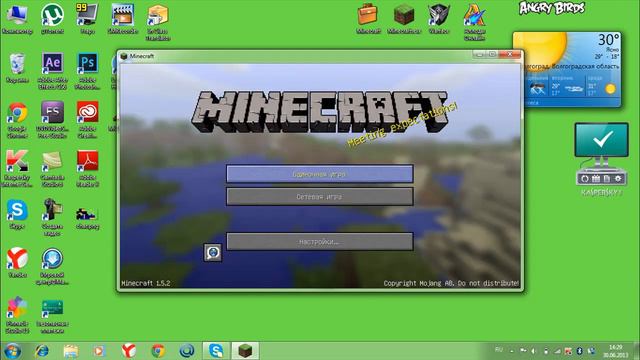Launch Adobe After Effects shortcut
This screenshot has height=360, width=640.
click(52, 71)
